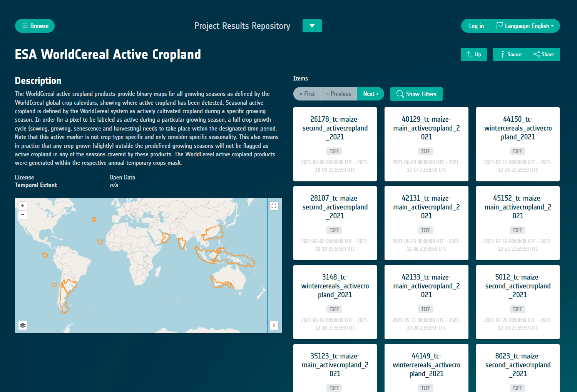Go to Previous items page
Image resolution: width=577 pixels, height=392 pixels.
click(339, 94)
